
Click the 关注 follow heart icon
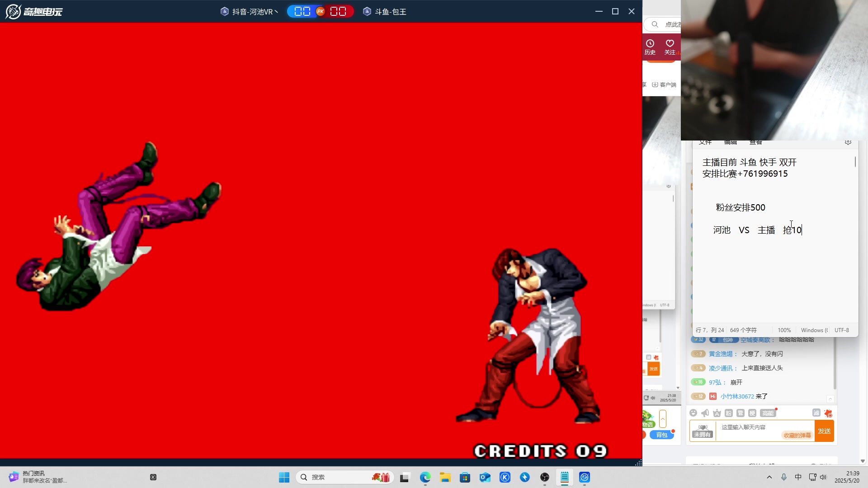click(670, 47)
